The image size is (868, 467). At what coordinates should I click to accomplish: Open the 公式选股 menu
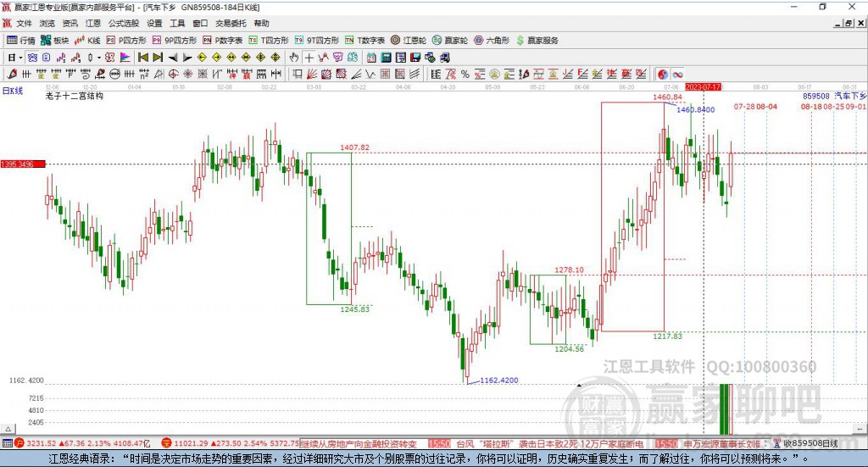pyautogui.click(x=123, y=24)
